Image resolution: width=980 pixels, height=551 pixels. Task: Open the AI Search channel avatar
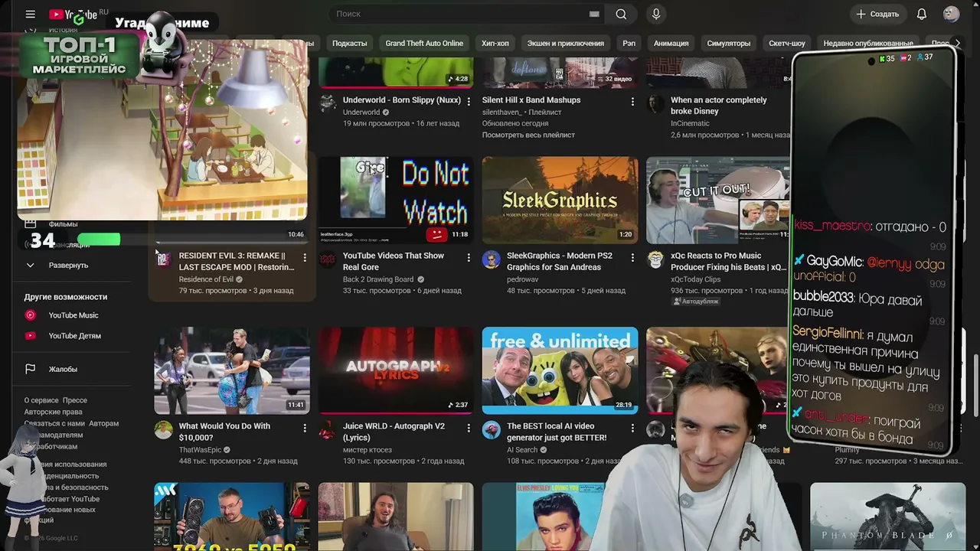pyautogui.click(x=492, y=429)
